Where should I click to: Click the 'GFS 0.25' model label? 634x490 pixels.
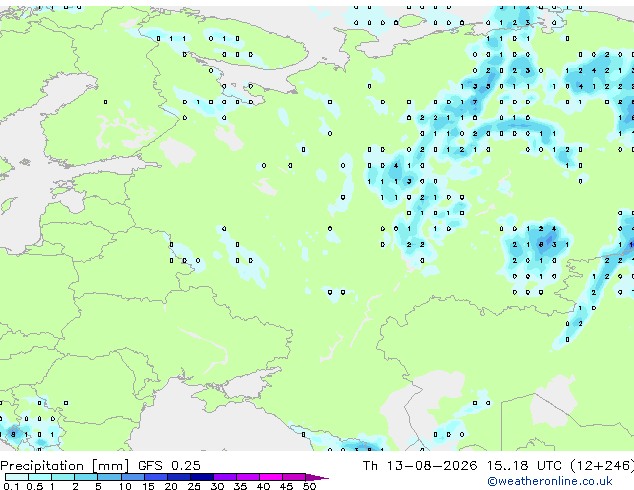(x=169, y=465)
